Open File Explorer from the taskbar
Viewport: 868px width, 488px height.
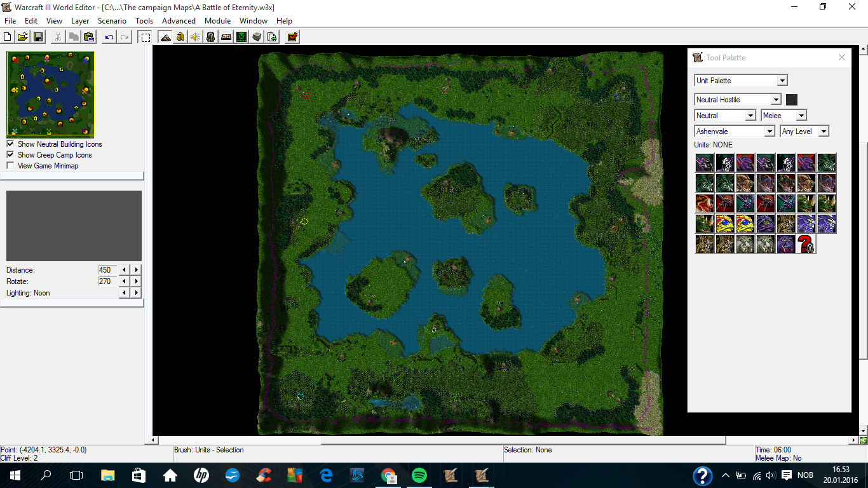tap(108, 475)
